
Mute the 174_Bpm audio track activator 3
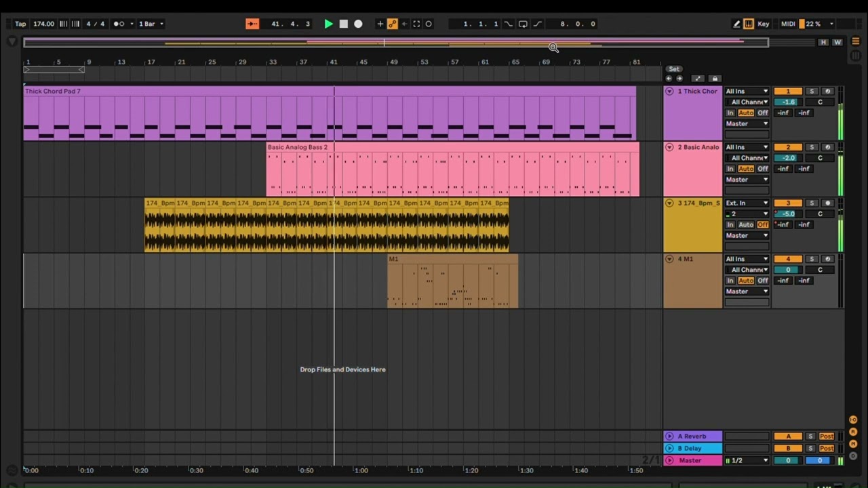tap(787, 203)
